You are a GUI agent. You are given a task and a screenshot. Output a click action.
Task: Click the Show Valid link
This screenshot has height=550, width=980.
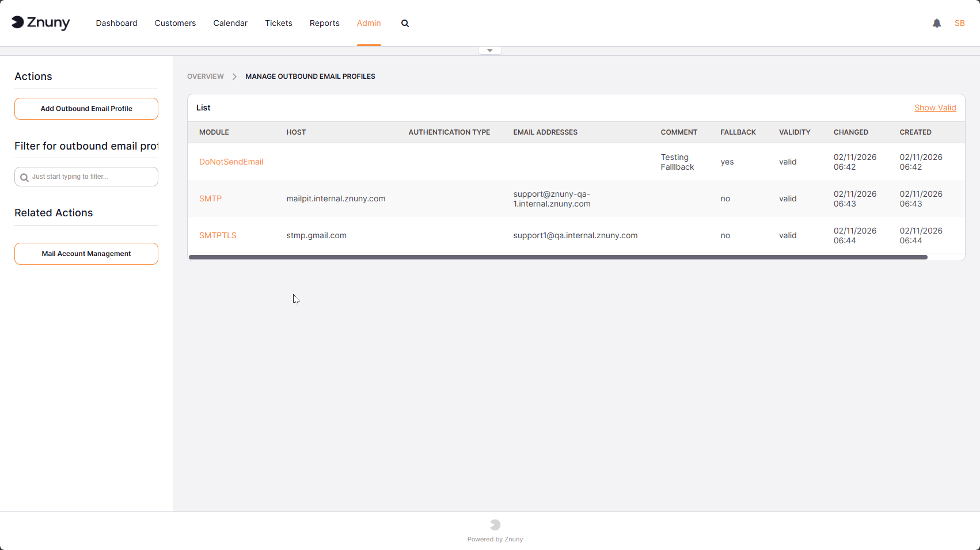click(x=935, y=108)
